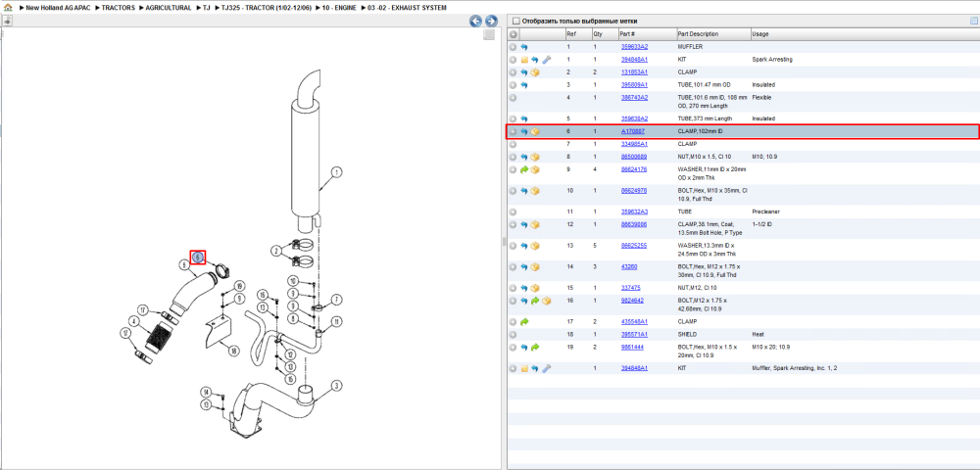Select callout 11 next to the precleaner tube

[x=336, y=321]
